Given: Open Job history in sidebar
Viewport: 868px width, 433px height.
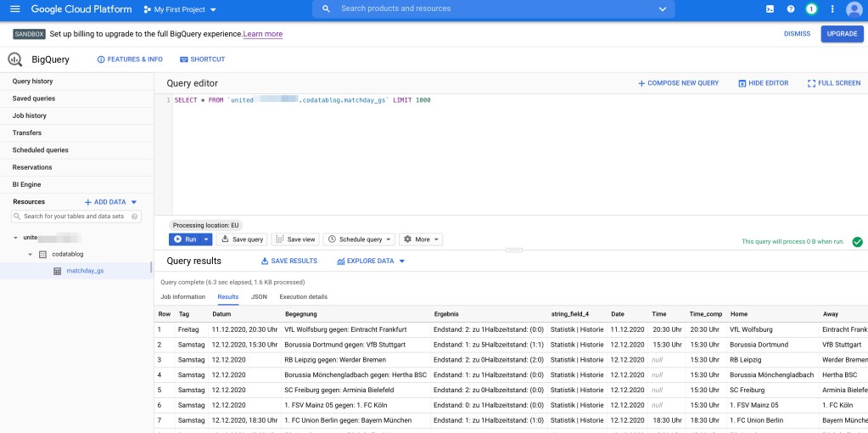Looking at the screenshot, I should pyautogui.click(x=77, y=115).
